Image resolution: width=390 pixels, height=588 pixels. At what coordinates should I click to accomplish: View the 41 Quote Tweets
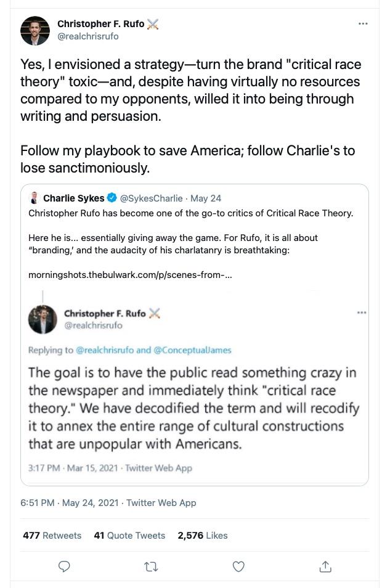pos(129,536)
